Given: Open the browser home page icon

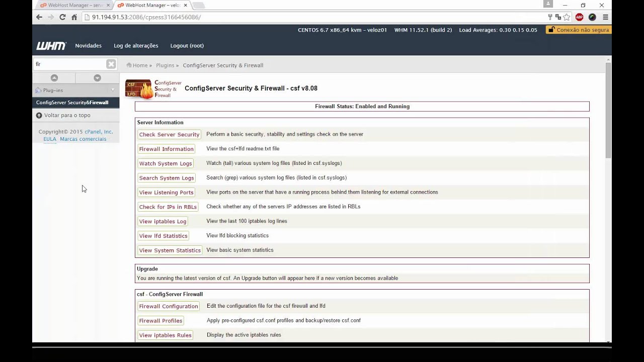Looking at the screenshot, I should pyautogui.click(x=74, y=17).
